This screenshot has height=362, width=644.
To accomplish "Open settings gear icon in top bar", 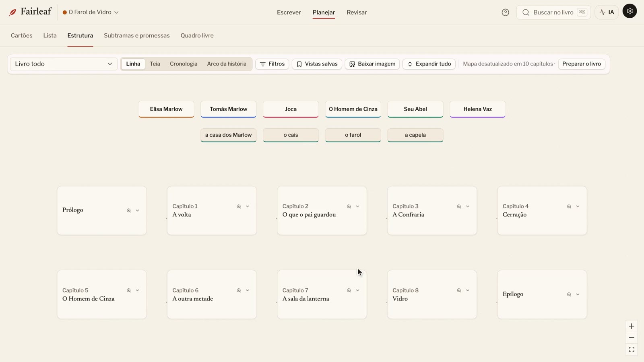I will pyautogui.click(x=630, y=11).
